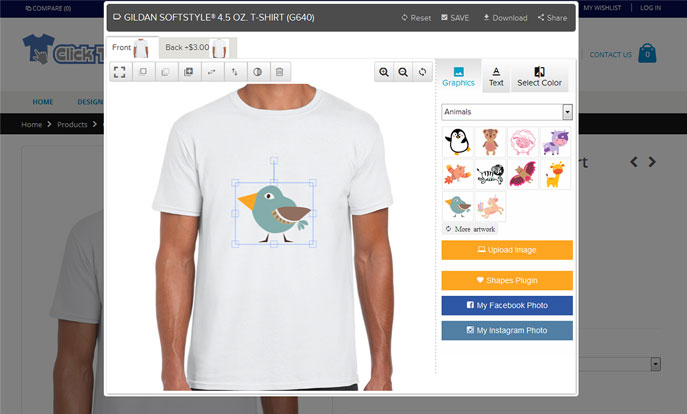Reset the design
This screenshot has height=414, width=687.
coord(416,18)
